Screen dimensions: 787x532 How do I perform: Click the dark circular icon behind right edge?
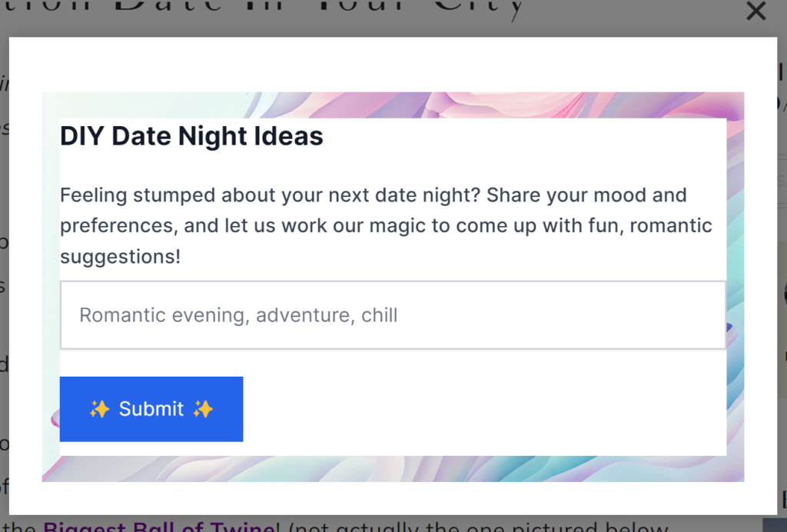[785, 294]
